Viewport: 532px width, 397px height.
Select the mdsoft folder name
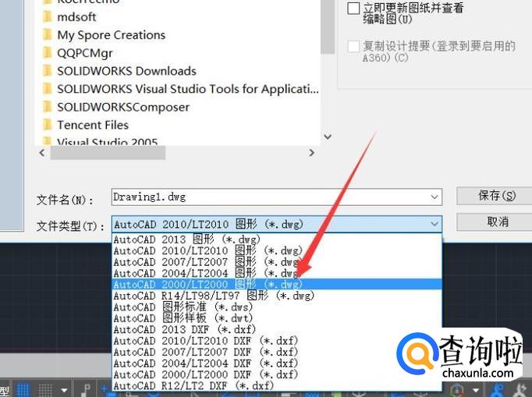76,16
